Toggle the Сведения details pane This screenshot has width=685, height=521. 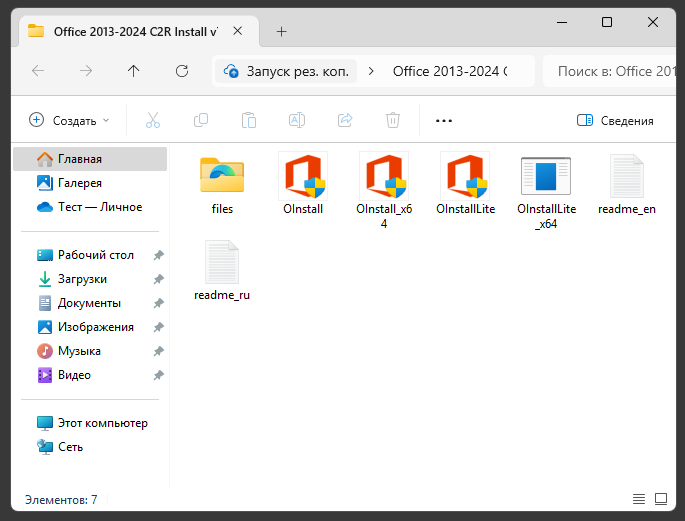(615, 120)
